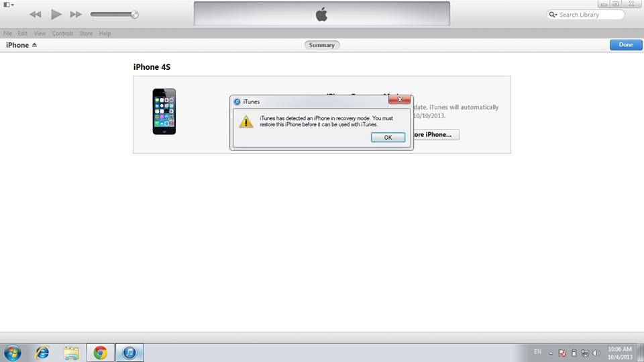Click the taskbar clock showing 10:06 AM
Image resolution: width=644 pixels, height=362 pixels.
620,353
